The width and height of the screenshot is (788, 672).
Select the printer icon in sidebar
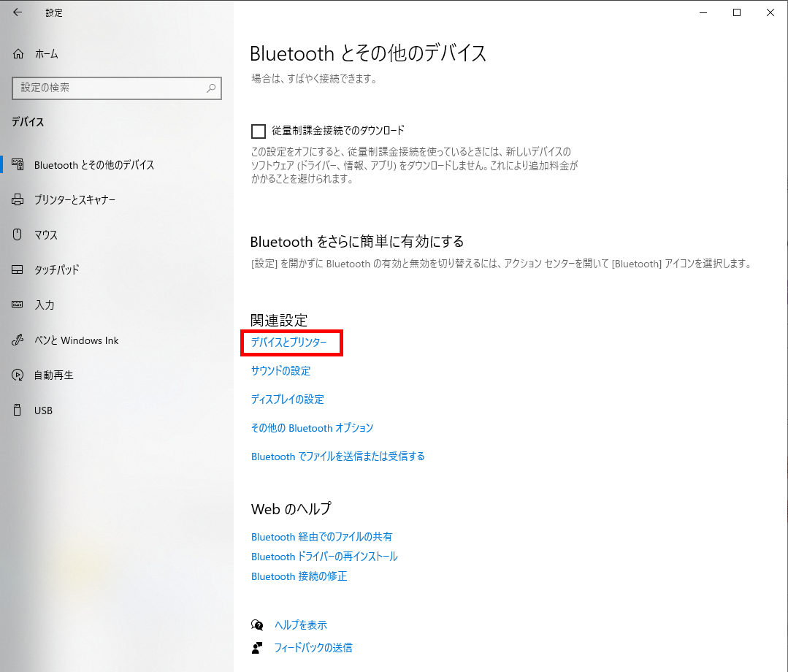[x=18, y=199]
